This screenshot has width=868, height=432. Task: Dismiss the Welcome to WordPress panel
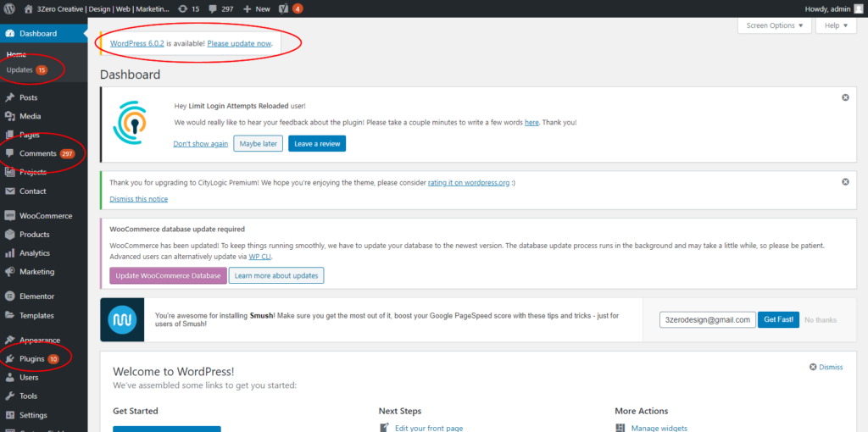point(826,367)
